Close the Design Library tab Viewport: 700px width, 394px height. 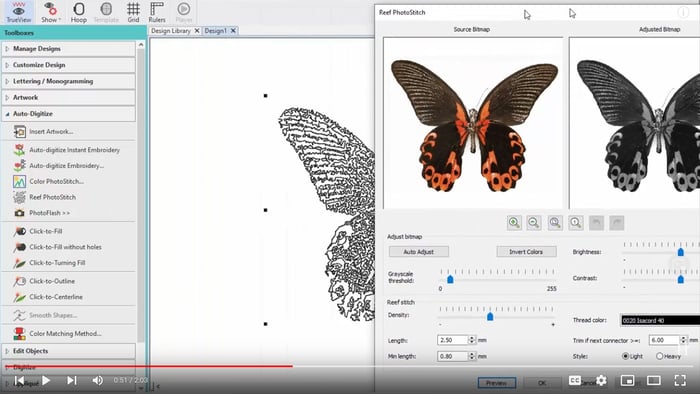pyautogui.click(x=197, y=31)
